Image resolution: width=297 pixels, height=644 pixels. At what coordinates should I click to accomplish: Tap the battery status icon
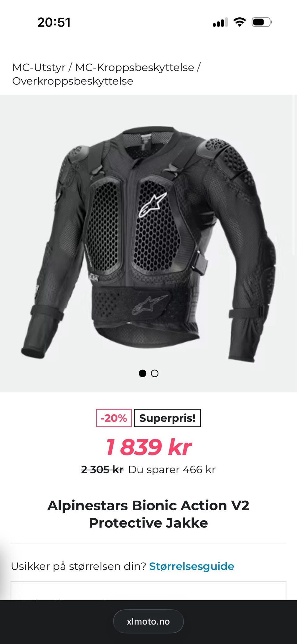(262, 22)
